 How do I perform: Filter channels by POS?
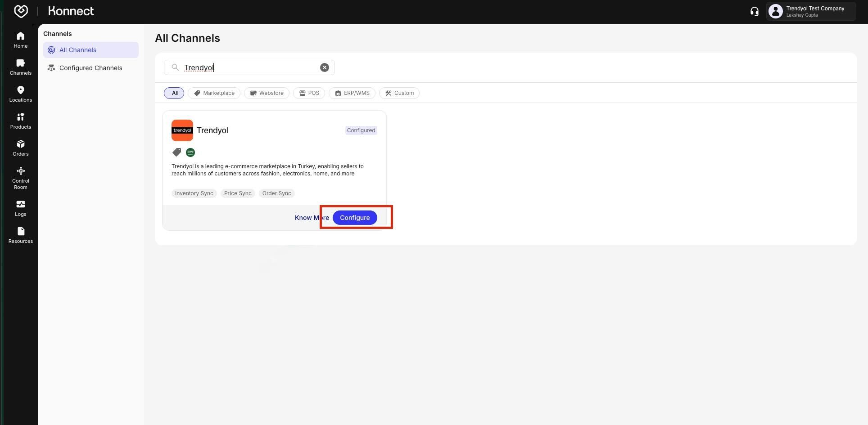tap(309, 93)
